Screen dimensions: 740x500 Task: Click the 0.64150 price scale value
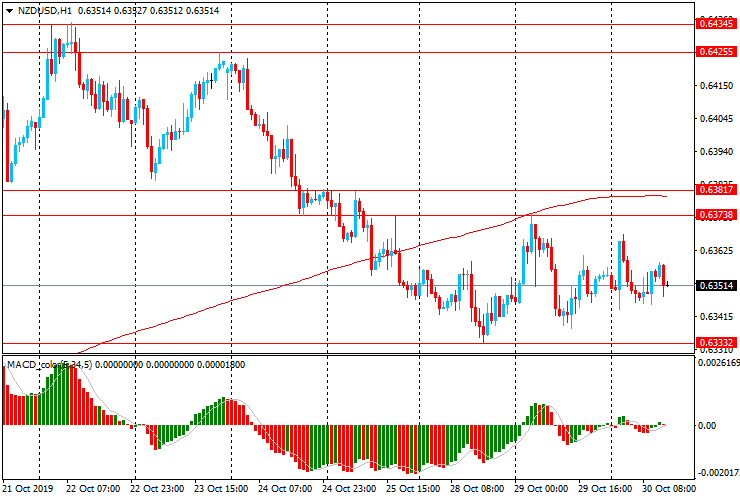click(716, 85)
